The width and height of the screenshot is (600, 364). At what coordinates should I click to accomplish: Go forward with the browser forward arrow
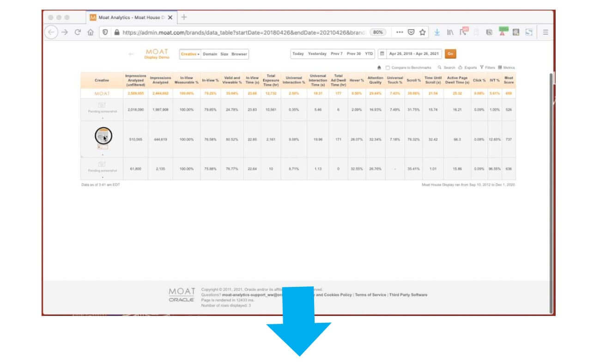pos(65,32)
